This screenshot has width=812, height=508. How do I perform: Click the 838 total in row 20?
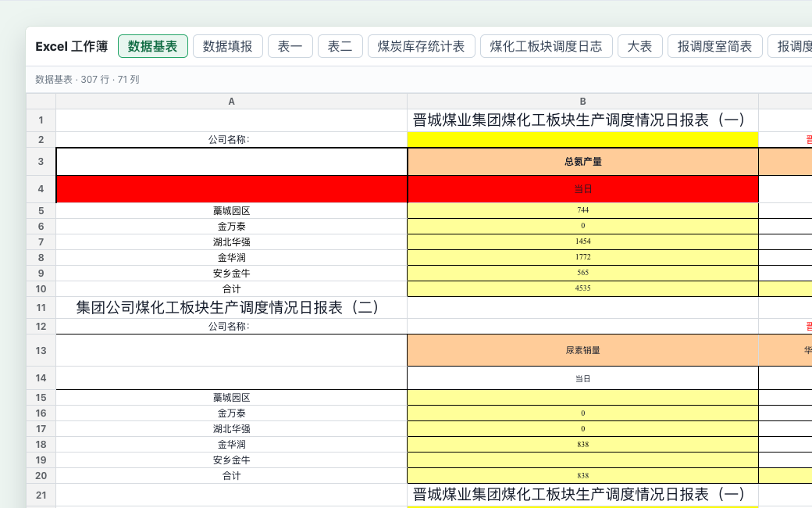(582, 475)
